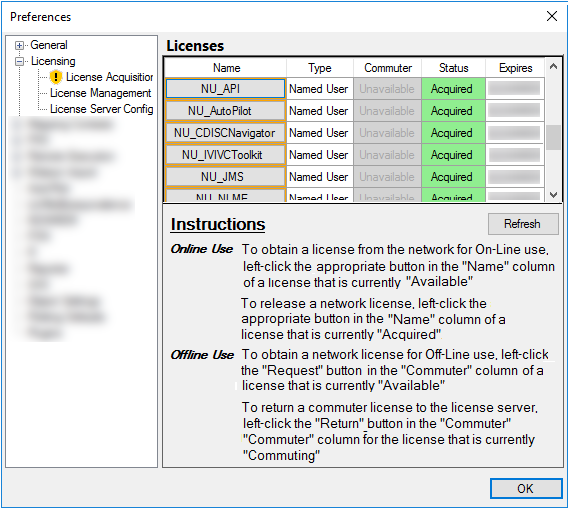Release the NU_API license button

pyautogui.click(x=225, y=89)
